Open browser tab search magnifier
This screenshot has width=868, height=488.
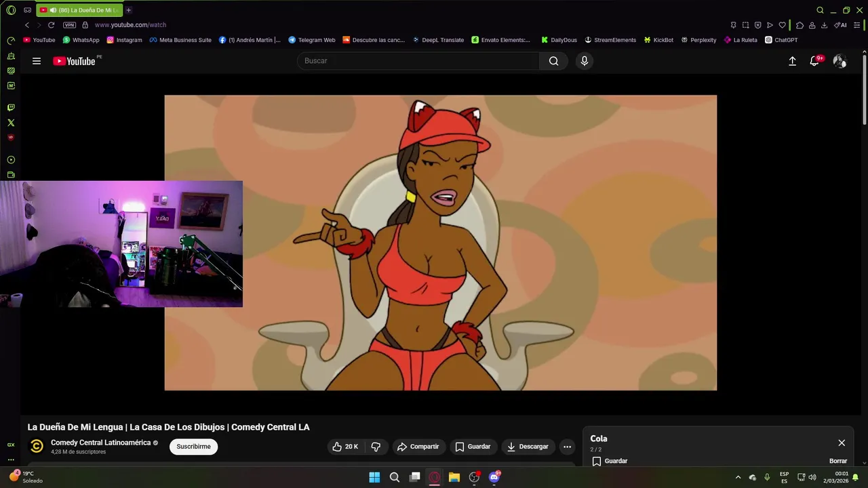pos(820,10)
